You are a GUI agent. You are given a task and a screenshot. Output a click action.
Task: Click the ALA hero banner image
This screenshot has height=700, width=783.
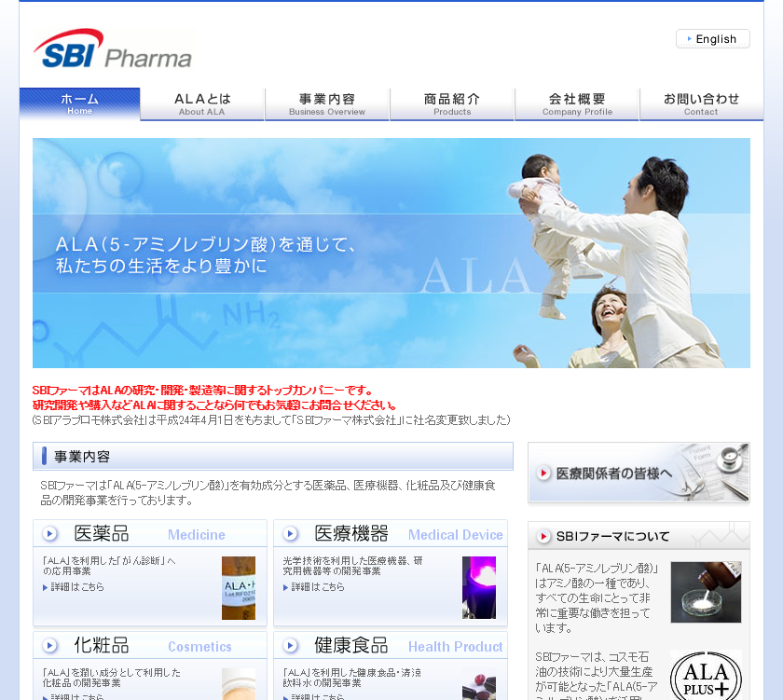click(x=391, y=254)
